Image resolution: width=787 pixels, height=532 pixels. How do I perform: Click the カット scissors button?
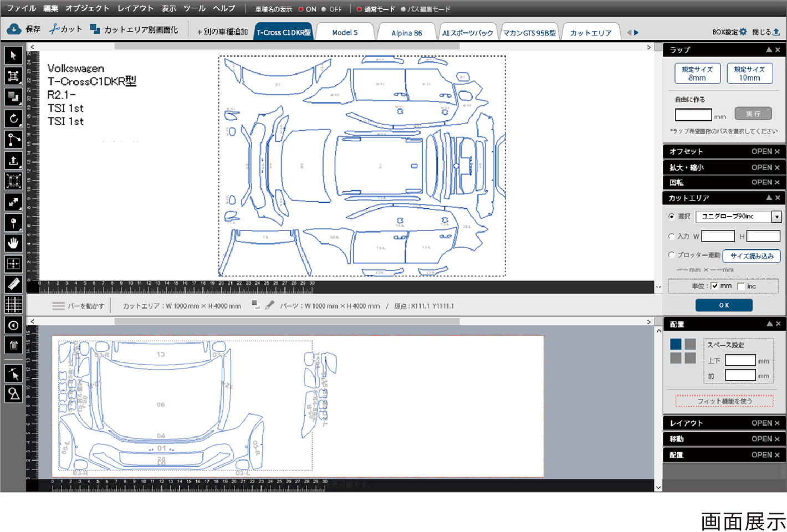65,29
